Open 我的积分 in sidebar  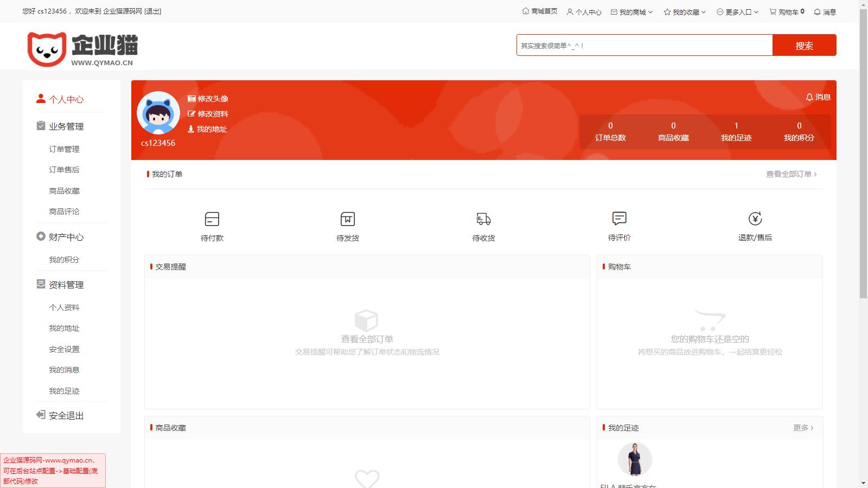point(64,260)
